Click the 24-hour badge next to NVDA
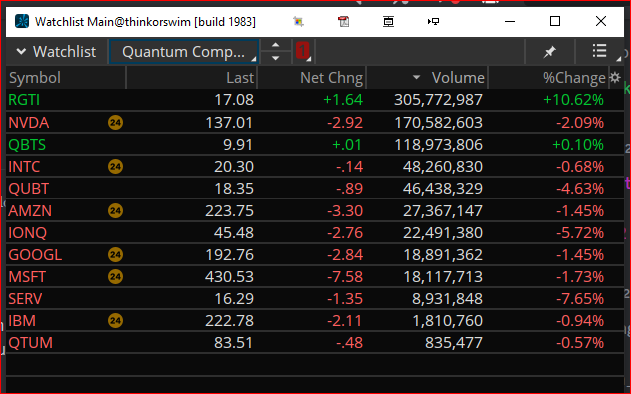The height and width of the screenshot is (394, 631). pyautogui.click(x=115, y=122)
